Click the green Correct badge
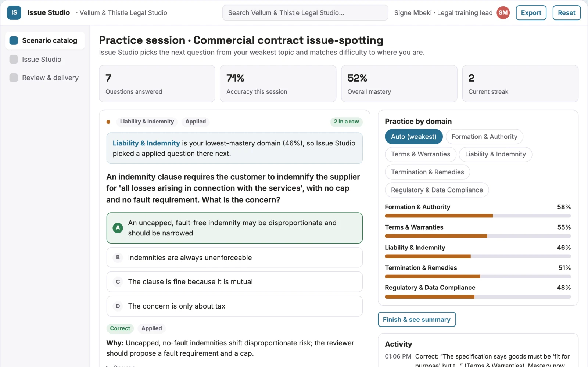Image resolution: width=588 pixels, height=367 pixels. [120, 328]
